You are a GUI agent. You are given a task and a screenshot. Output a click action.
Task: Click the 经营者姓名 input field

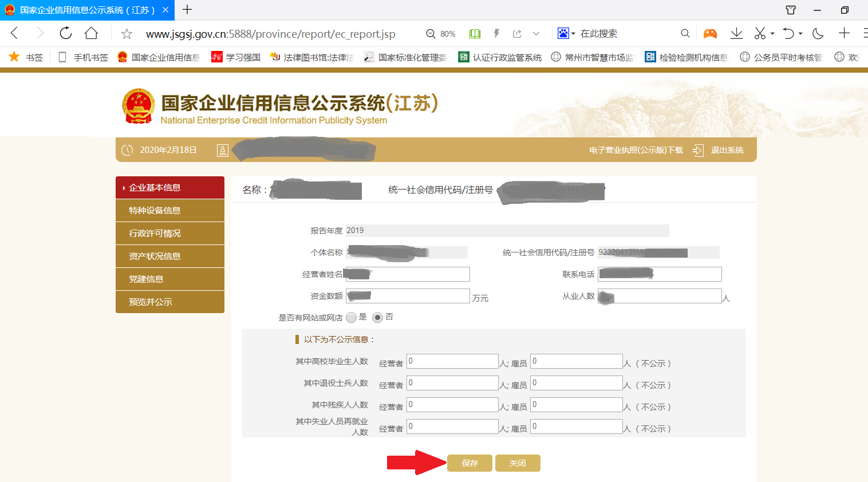407,274
